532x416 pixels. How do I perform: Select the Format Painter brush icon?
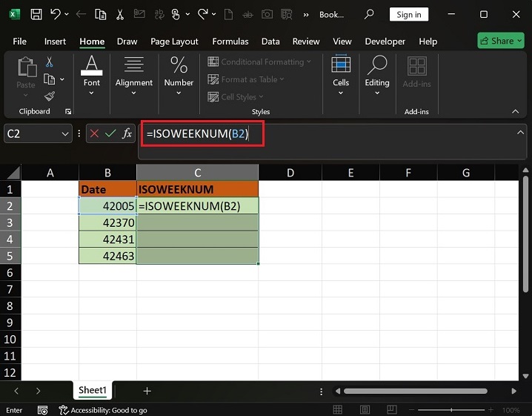click(50, 96)
